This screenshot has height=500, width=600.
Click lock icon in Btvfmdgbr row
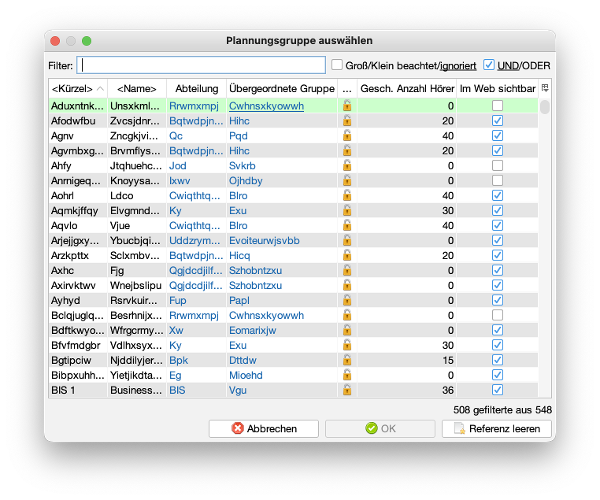[x=347, y=345]
